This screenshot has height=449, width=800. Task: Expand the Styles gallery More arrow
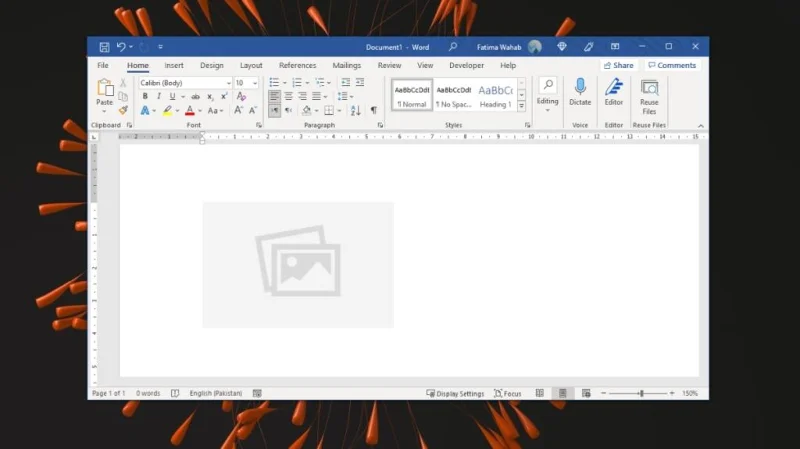521,106
